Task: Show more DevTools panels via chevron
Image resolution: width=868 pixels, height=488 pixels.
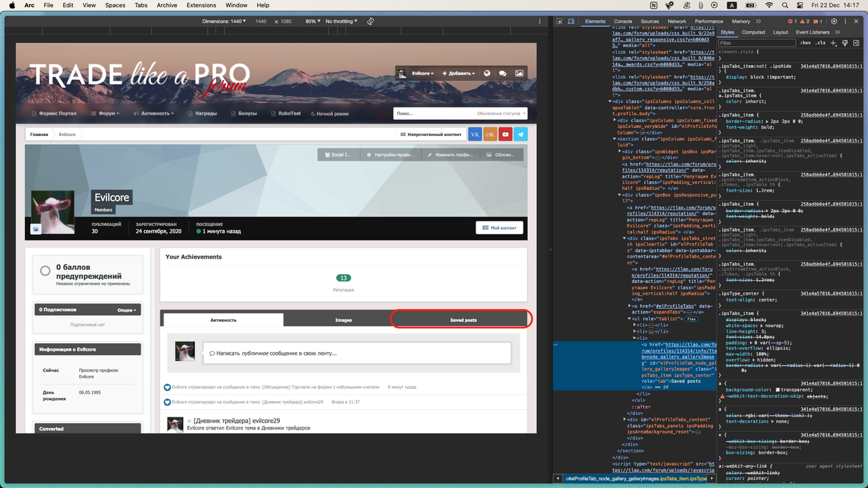Action: [758, 22]
